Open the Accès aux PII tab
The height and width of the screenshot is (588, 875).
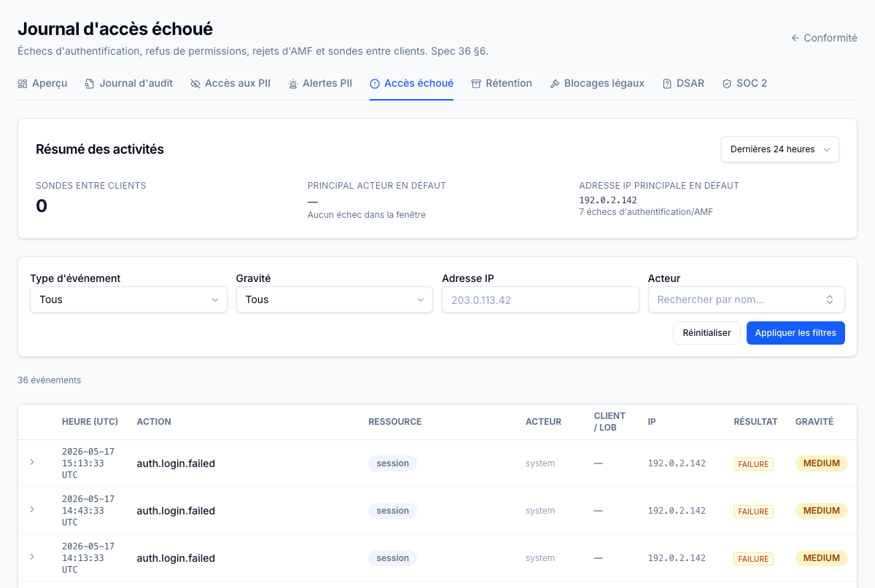[x=230, y=83]
